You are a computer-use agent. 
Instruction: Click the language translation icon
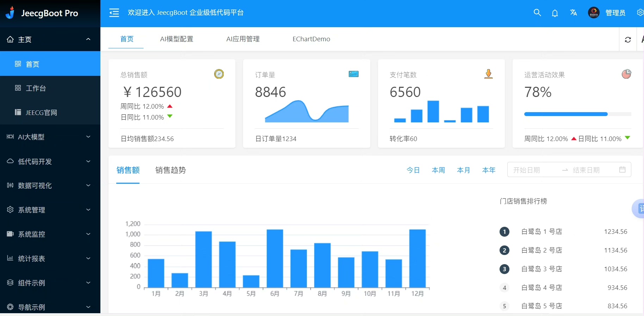click(x=574, y=13)
